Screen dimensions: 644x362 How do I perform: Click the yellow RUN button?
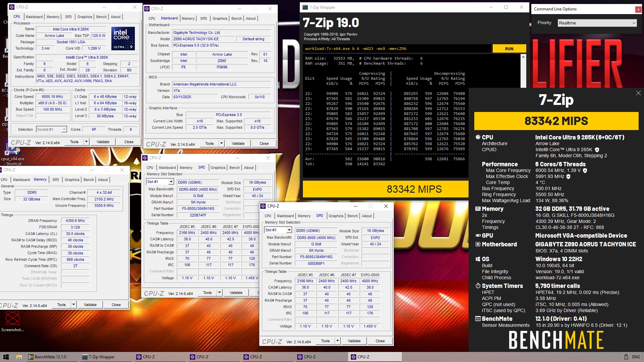pyautogui.click(x=509, y=49)
